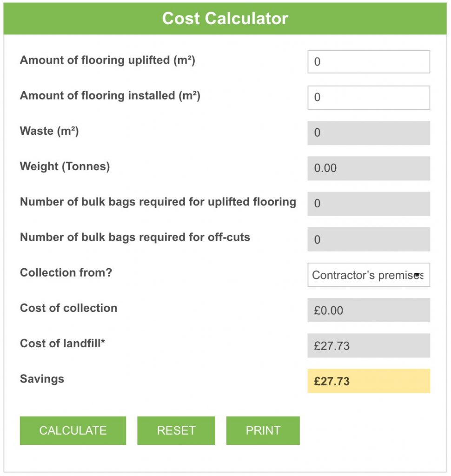The image size is (451, 476).
Task: Click the yellow Savings value box
Action: coord(369,381)
